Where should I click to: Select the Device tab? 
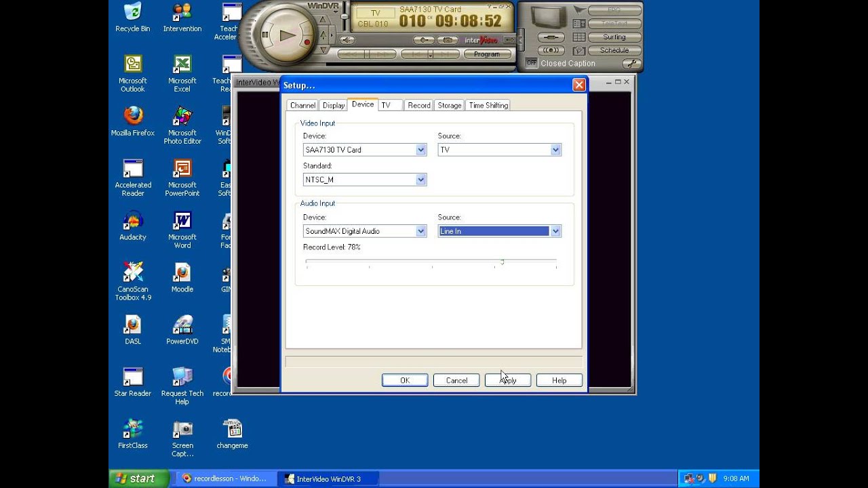coord(363,104)
